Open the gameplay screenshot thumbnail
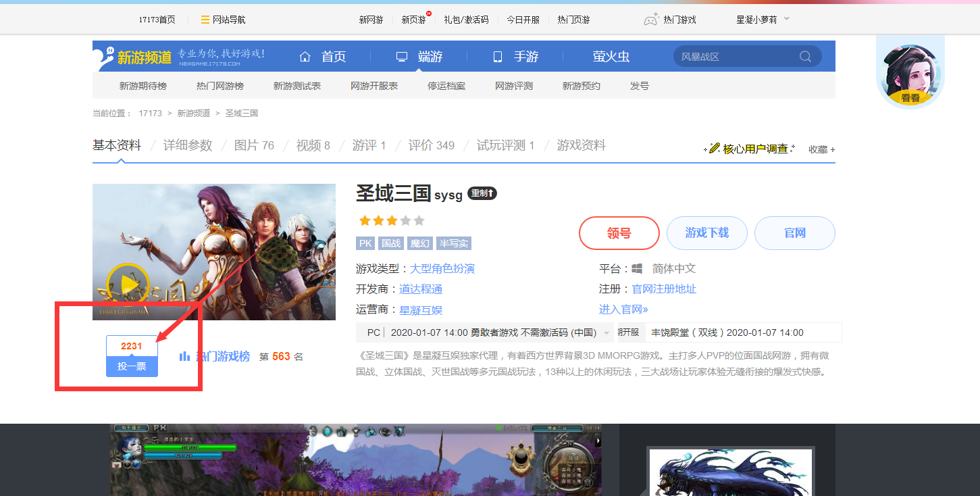The image size is (980, 496). coord(356,460)
